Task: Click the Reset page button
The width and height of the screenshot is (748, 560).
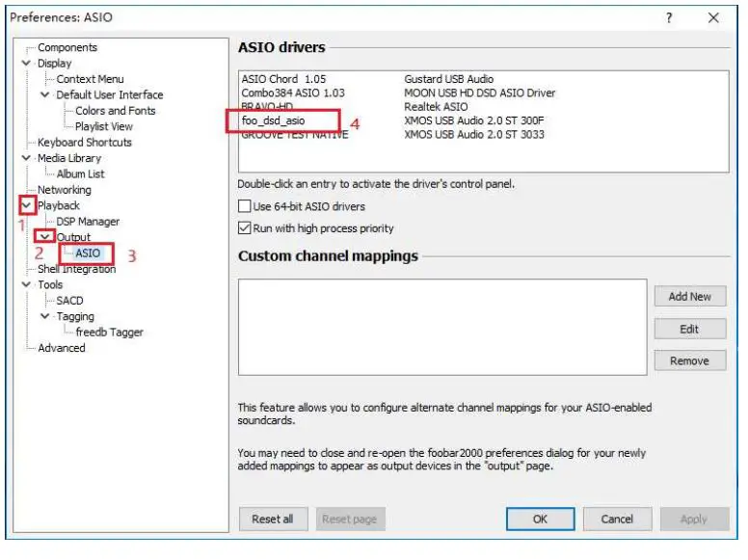Action: pyautogui.click(x=350, y=519)
